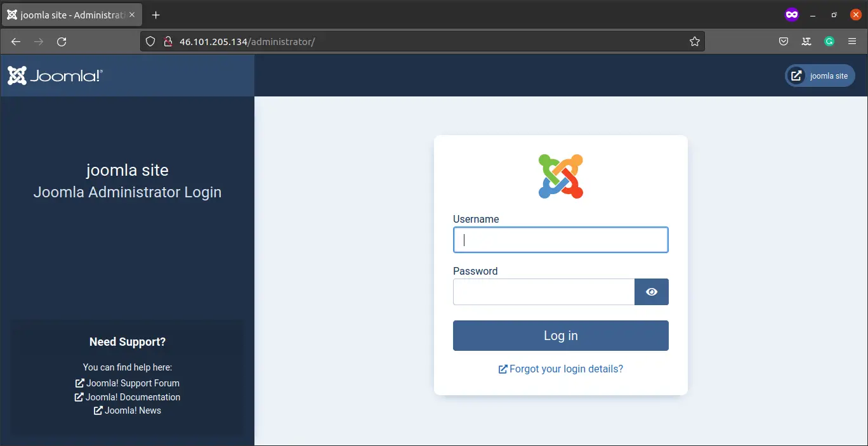The height and width of the screenshot is (446, 868).
Task: Click the Log in button
Action: pos(560,336)
